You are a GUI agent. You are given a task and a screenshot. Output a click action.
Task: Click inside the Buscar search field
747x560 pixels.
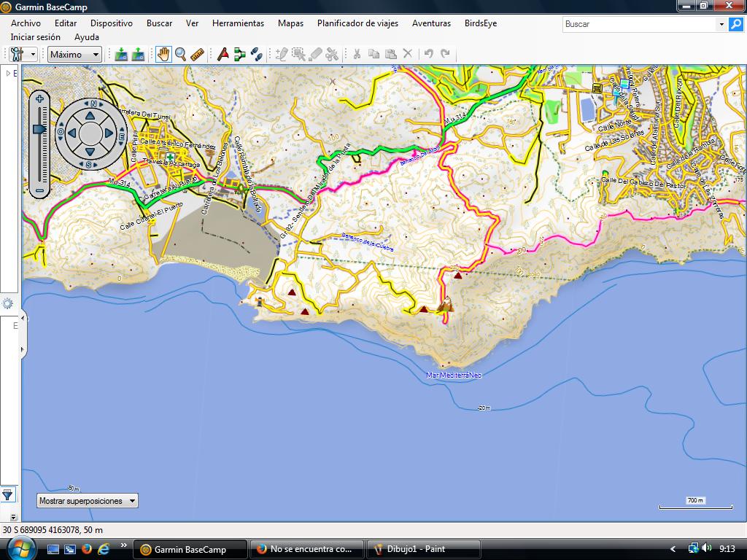pos(639,24)
